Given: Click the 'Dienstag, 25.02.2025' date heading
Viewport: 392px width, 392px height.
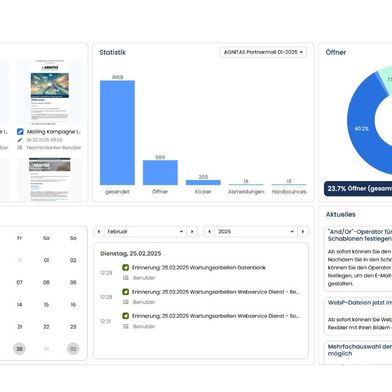Looking at the screenshot, I should (x=131, y=254).
